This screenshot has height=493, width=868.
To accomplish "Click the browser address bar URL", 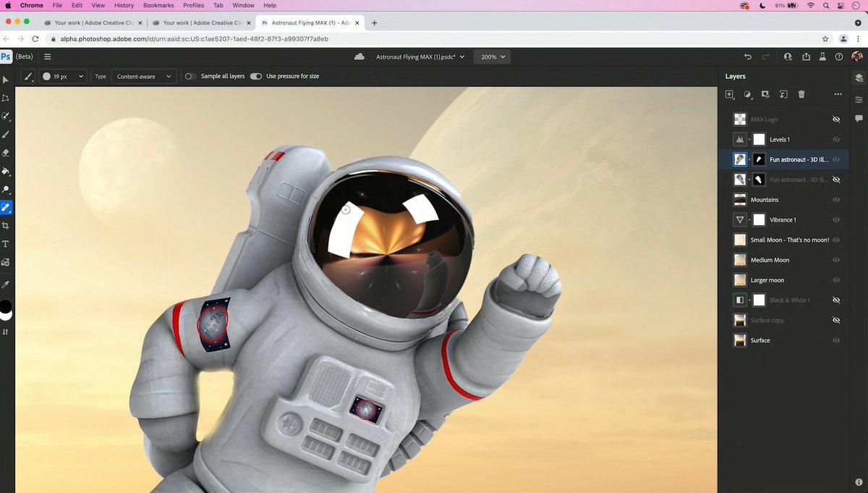I will 195,38.
